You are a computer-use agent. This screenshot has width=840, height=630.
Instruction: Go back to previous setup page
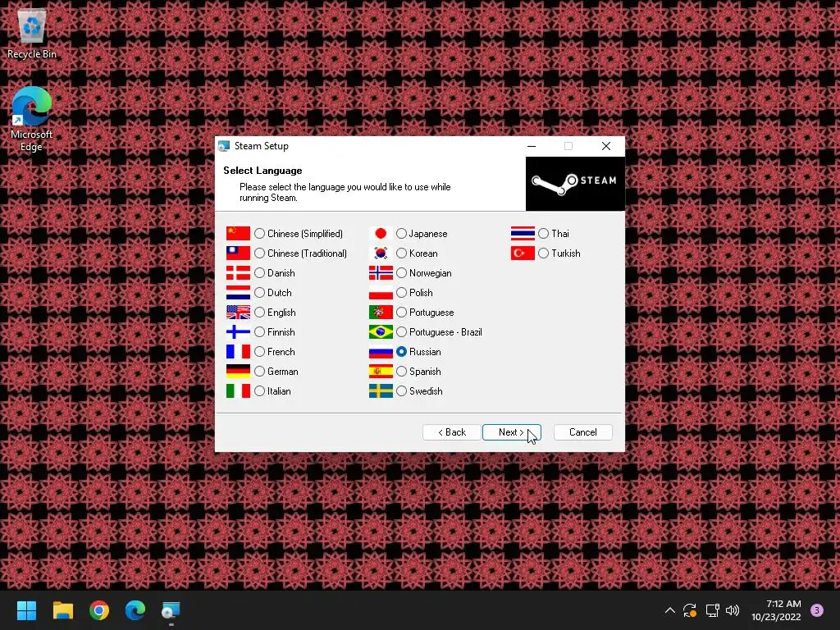pyautogui.click(x=452, y=432)
